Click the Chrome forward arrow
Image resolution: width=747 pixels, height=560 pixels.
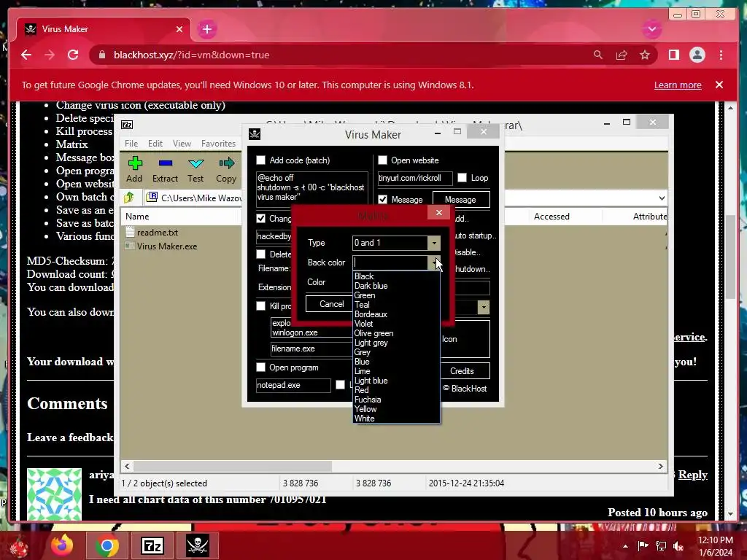(50, 55)
